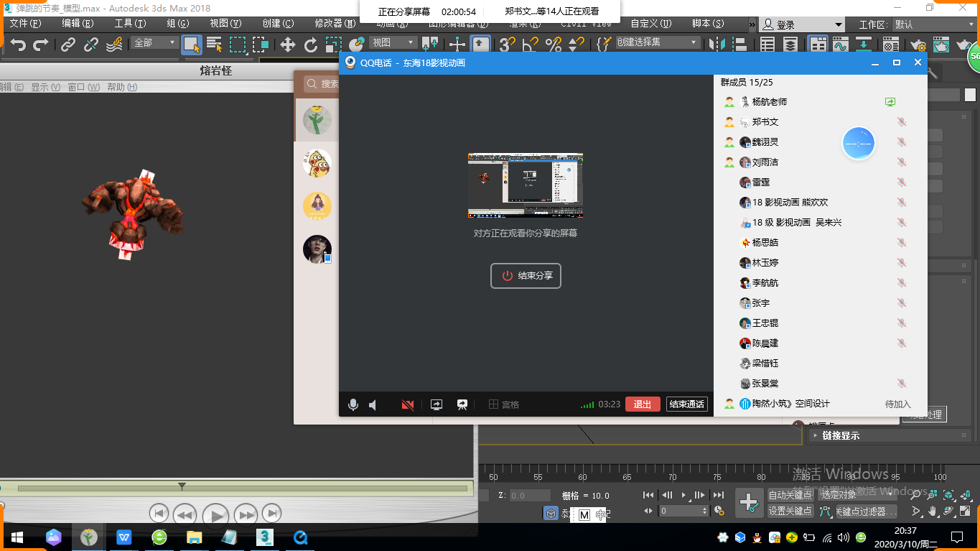Viewport: 980px width, 551px height.
Task: Click the Select Object tool icon
Action: click(x=191, y=45)
